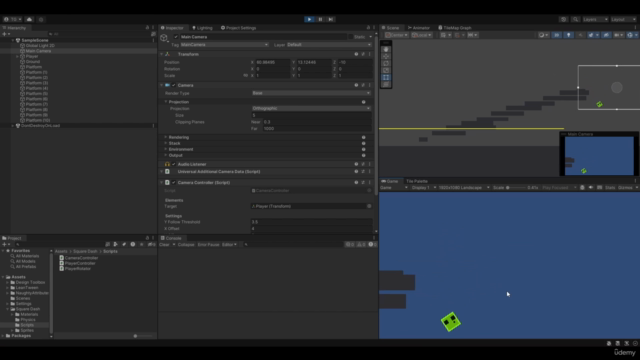Open Undo History icon in top toolbar
The height and width of the screenshot is (360, 640).
pos(564,19)
